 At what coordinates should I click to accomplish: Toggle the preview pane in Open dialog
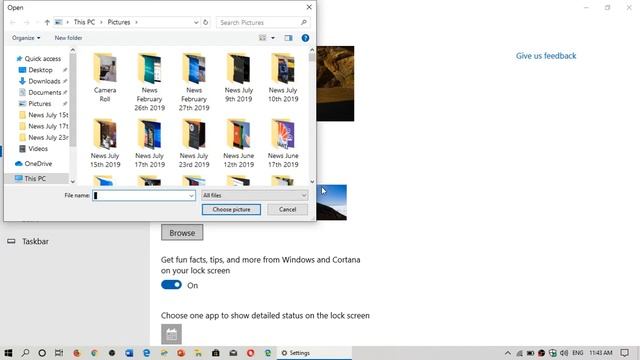(288, 38)
